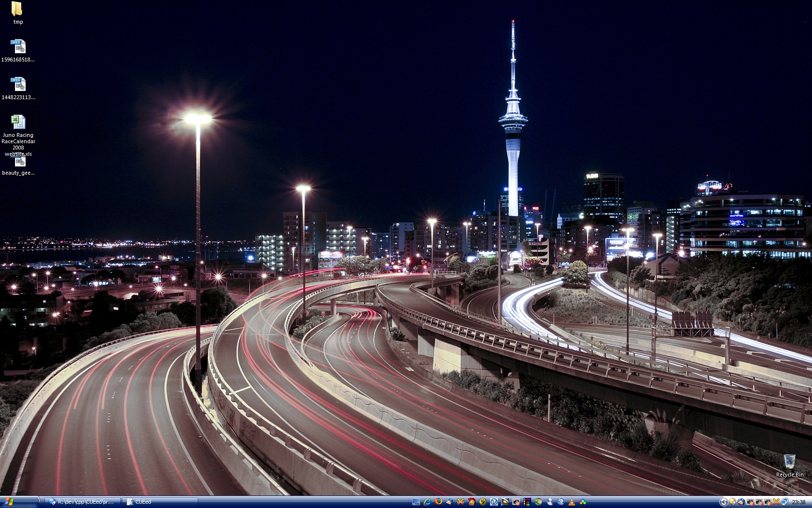Click the 23:38 system clock
This screenshot has height=508, width=812.
[798, 502]
